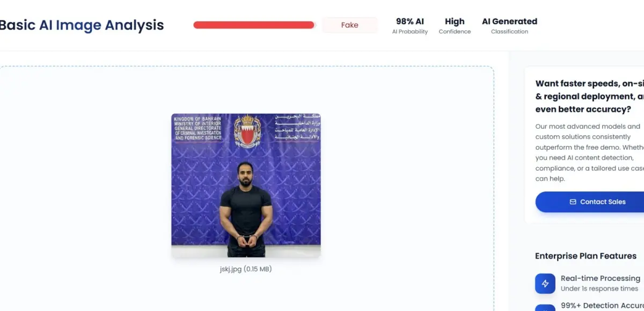Click the Basic AI Image Analysis heading
The image size is (644, 311).
pos(82,25)
